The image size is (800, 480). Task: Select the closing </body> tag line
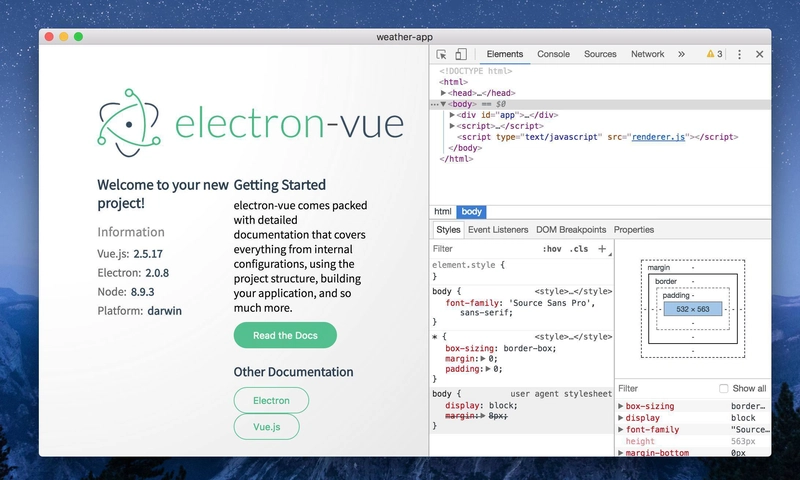coord(465,148)
